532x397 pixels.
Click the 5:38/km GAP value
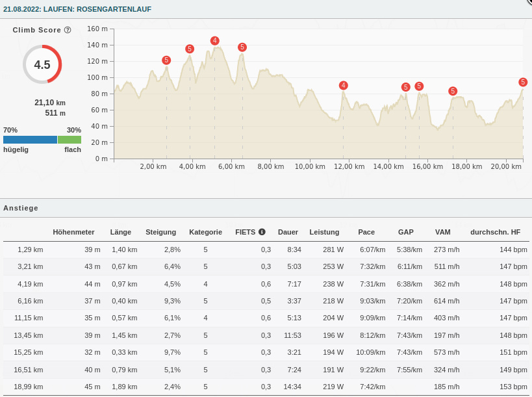click(x=409, y=250)
